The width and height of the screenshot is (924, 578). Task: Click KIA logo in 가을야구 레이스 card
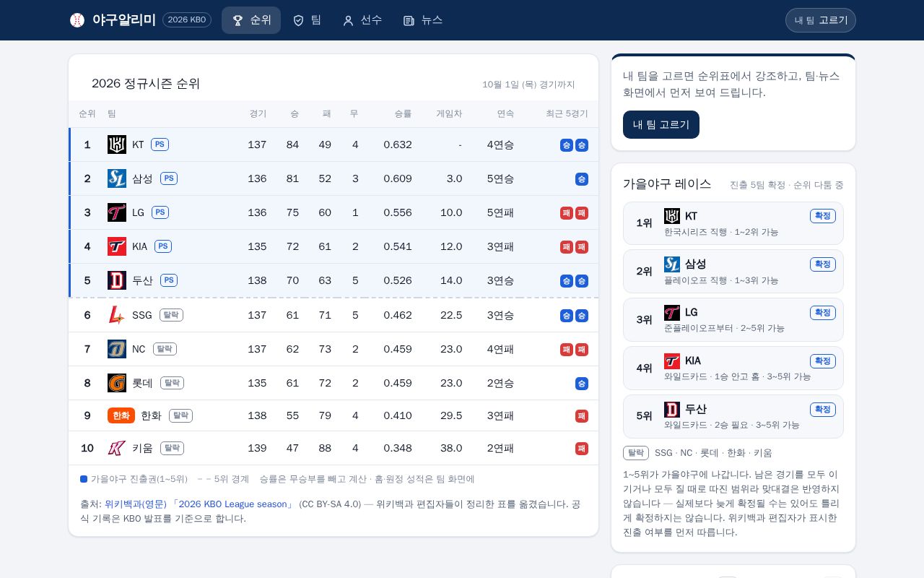pos(672,361)
